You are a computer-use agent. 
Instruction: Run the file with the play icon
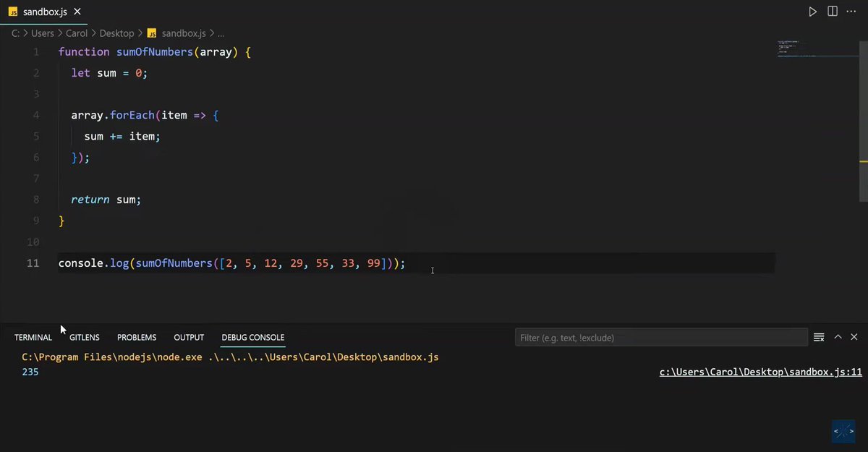[x=813, y=12]
